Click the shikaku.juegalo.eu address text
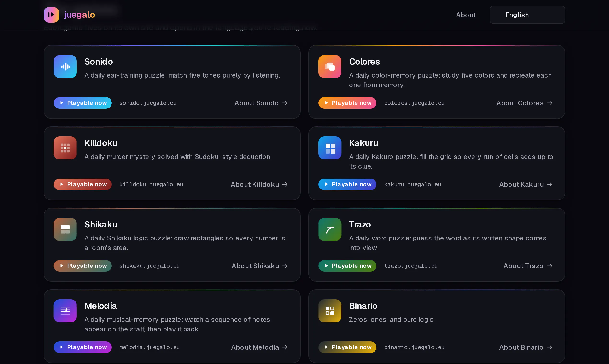 150,266
